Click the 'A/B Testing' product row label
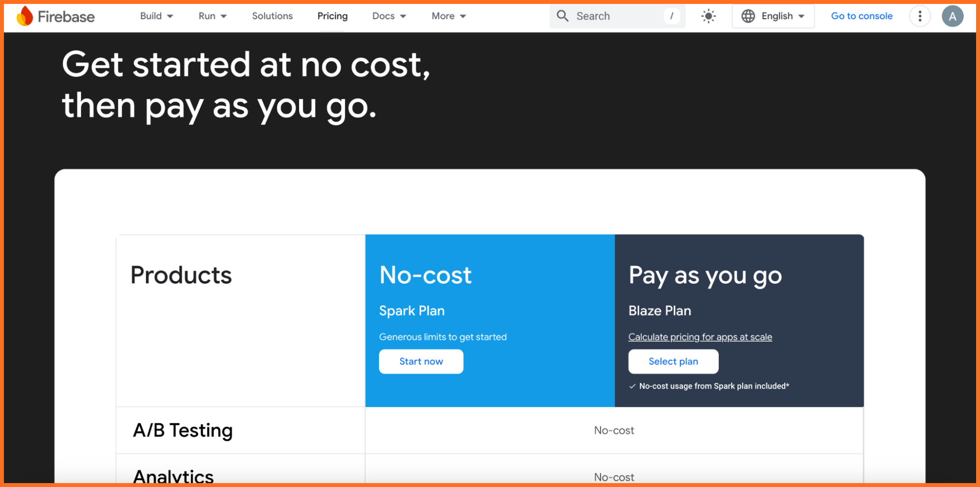This screenshot has height=487, width=980. pyautogui.click(x=183, y=430)
